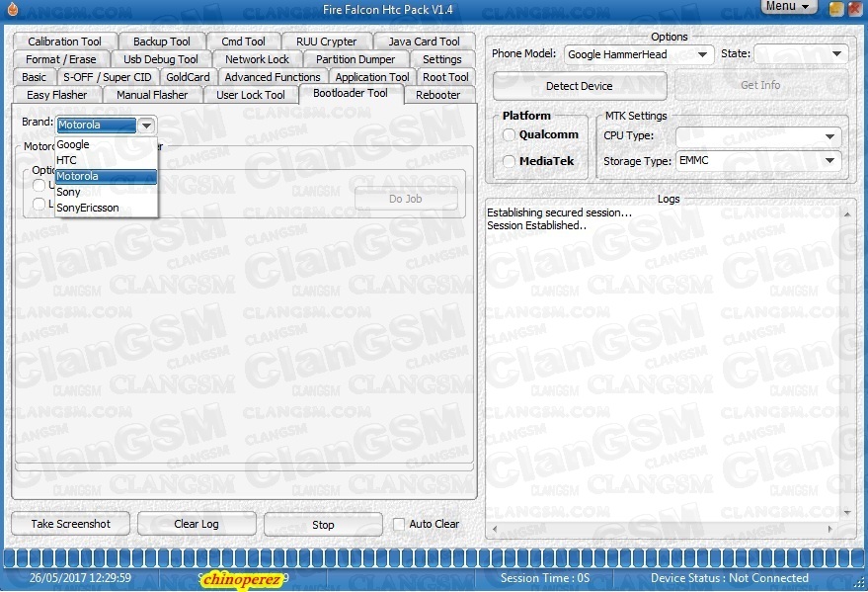Viewport: 868px width, 592px height.
Task: Click the Session Time status text
Action: click(x=545, y=578)
